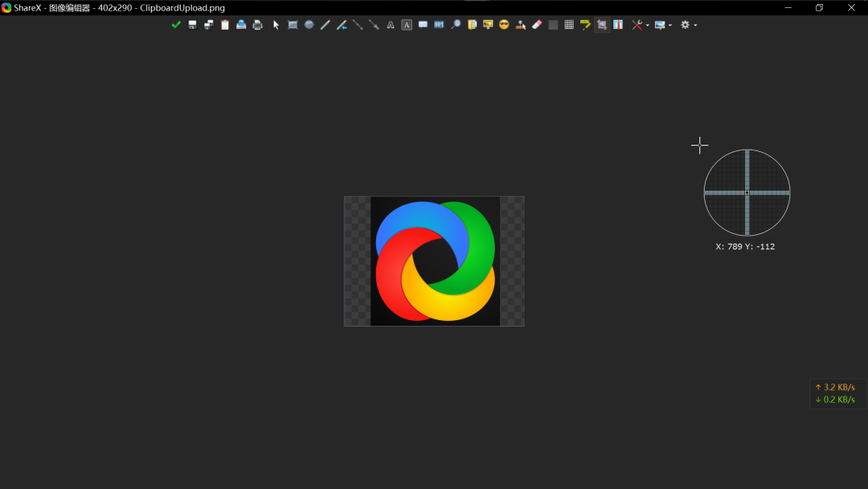This screenshot has width=868, height=489.
Task: Select the Smart eraser tool
Action: (536, 25)
